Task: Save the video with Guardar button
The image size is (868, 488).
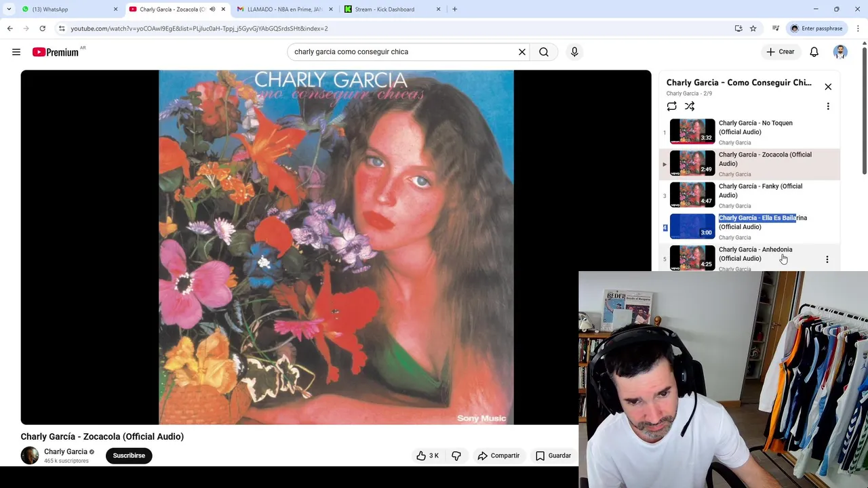Action: (553, 455)
